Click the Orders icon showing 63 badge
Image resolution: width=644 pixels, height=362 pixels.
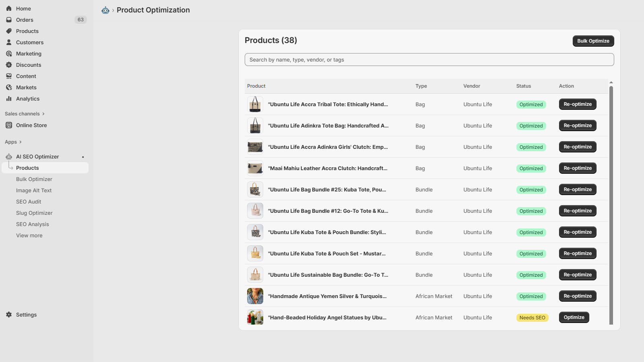point(8,19)
